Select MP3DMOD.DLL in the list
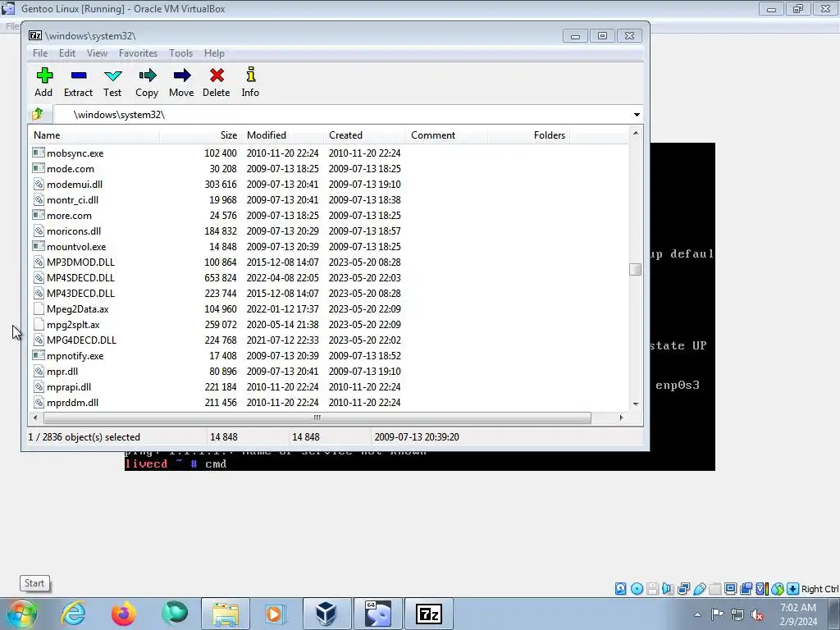The width and height of the screenshot is (840, 630). pyautogui.click(x=80, y=262)
